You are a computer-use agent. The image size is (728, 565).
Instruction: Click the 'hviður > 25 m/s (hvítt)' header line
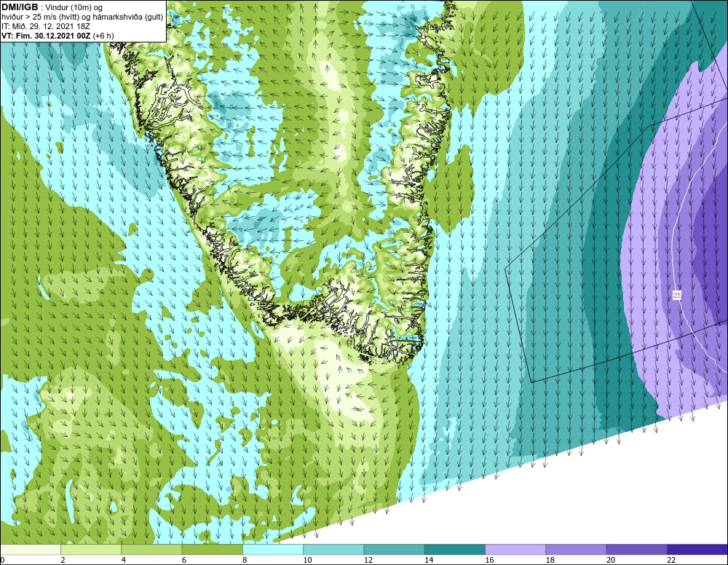(x=82, y=17)
